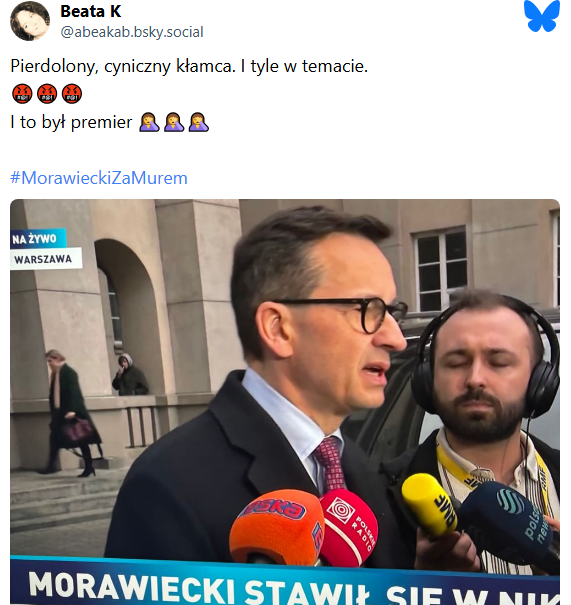Click the NA ŻYWO live badge
This screenshot has width=571, height=605.
point(38,239)
